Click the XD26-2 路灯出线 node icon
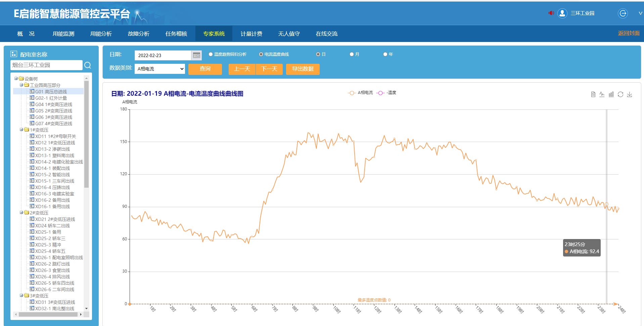The image size is (644, 326). [32, 264]
